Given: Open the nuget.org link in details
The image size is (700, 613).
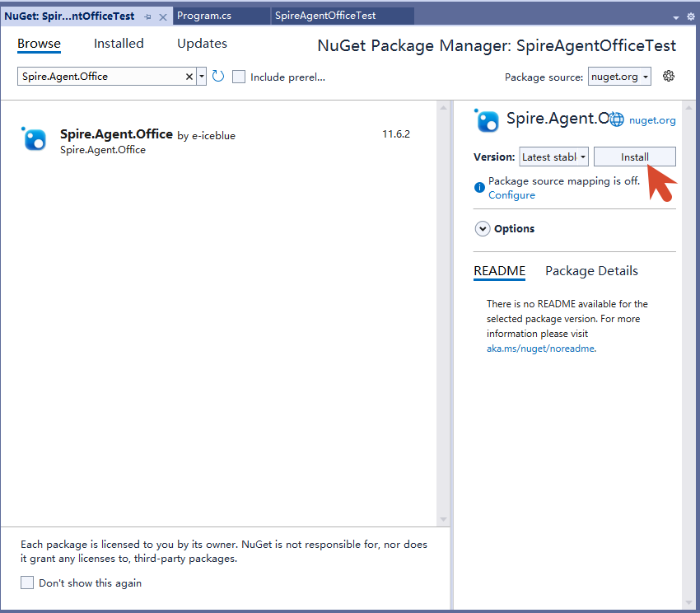Looking at the screenshot, I should 652,120.
